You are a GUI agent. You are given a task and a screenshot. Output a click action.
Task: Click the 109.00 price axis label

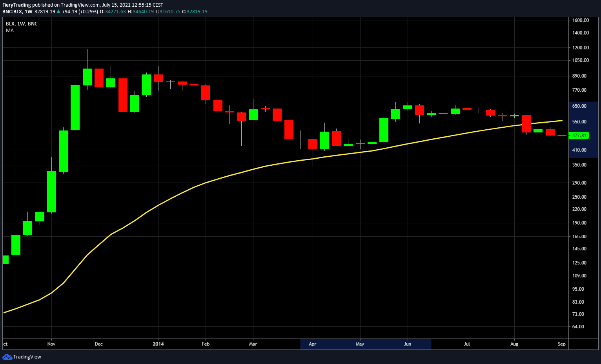[579, 276]
